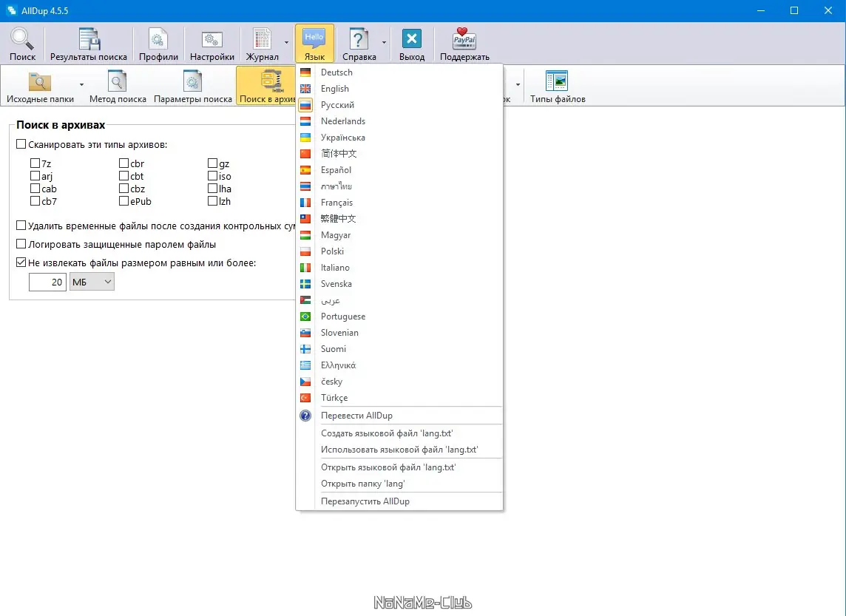Check the arj archive type

pos(35,176)
